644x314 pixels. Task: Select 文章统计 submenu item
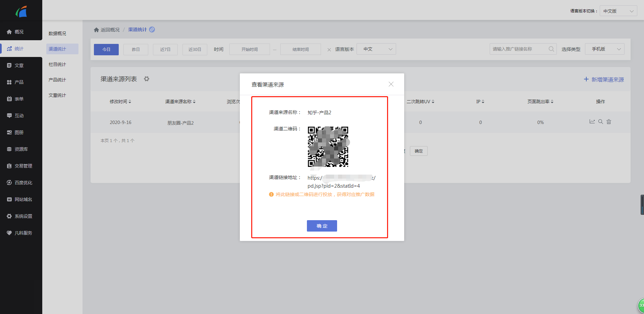pos(62,95)
